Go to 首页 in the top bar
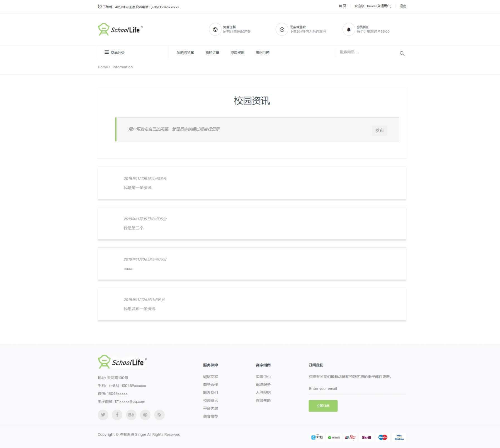Viewport: 500px width, 448px height. (x=342, y=6)
